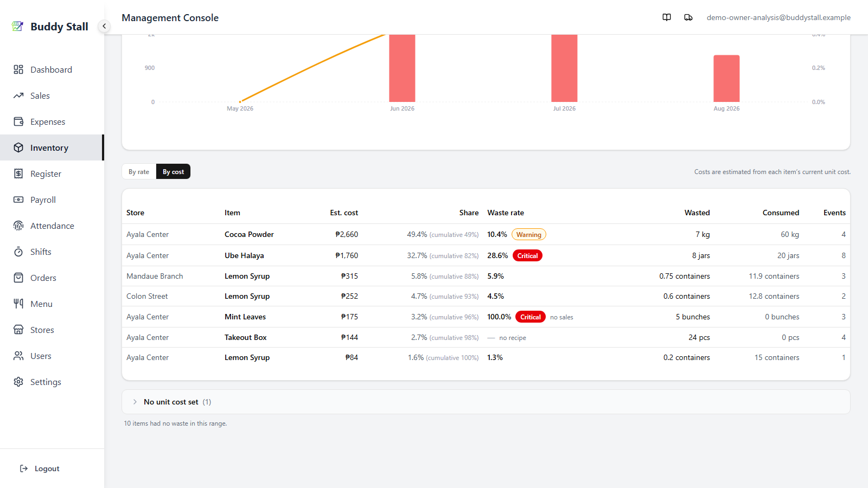Image resolution: width=868 pixels, height=488 pixels.
Task: Open the documentation book icon in header
Action: coord(667,17)
